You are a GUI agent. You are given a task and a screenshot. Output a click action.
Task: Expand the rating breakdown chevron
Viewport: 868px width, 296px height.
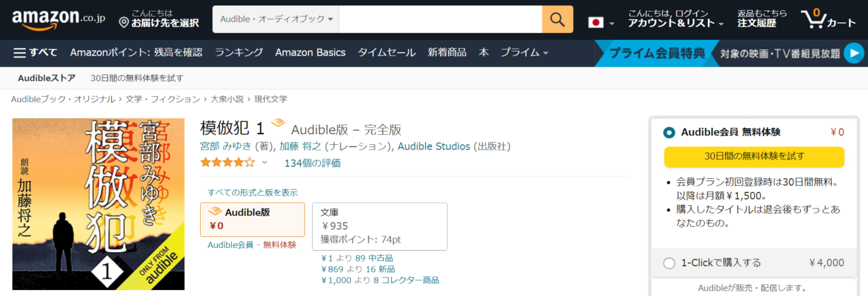point(264,163)
